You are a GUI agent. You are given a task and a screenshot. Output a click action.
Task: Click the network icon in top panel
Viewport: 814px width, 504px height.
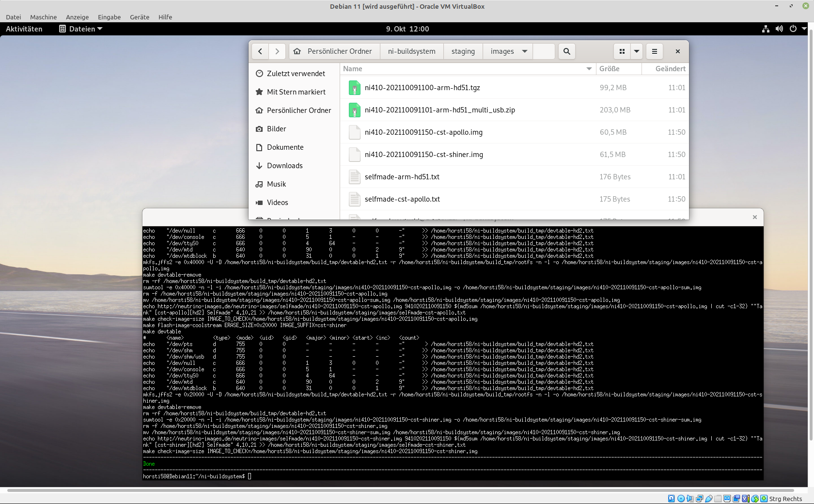766,29
